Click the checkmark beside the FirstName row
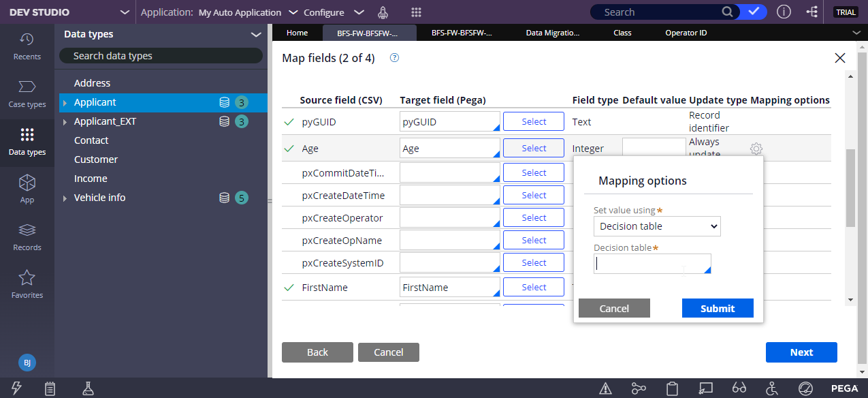This screenshot has width=868, height=398. click(x=289, y=287)
